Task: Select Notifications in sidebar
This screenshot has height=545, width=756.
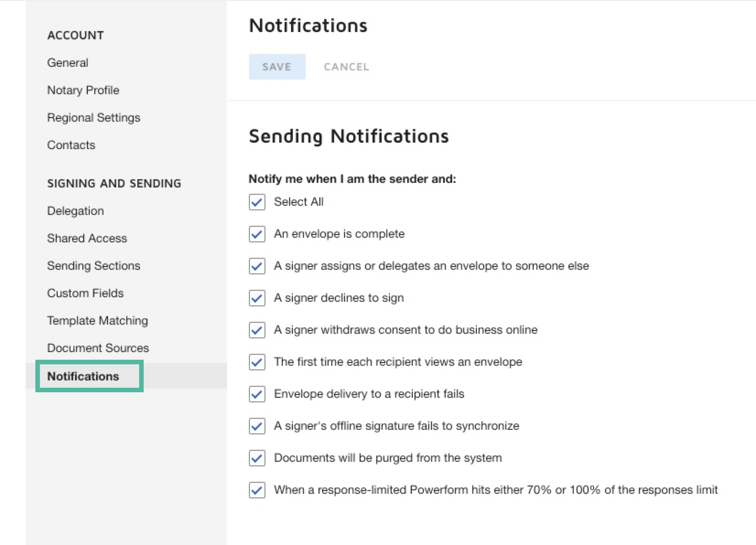Action: [83, 376]
